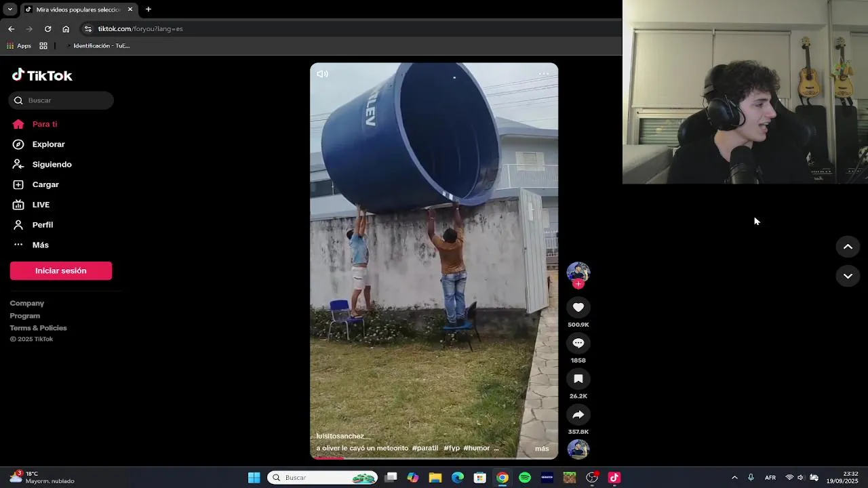Click the site information icon in address bar
This screenshot has height=488, width=868.
coord(87,28)
